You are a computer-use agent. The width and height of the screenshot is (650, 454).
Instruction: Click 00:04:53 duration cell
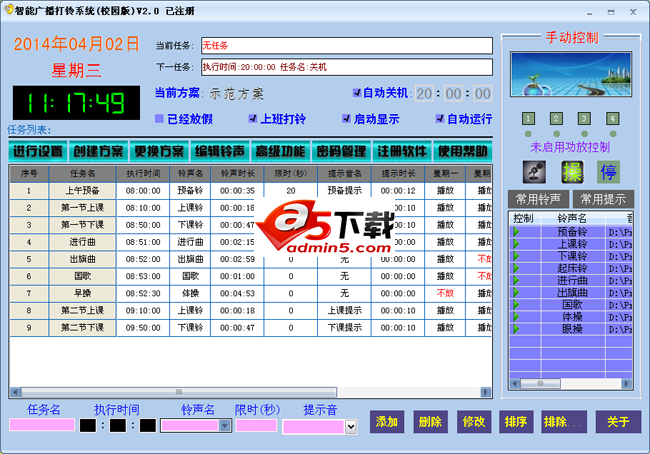pyautogui.click(x=237, y=294)
